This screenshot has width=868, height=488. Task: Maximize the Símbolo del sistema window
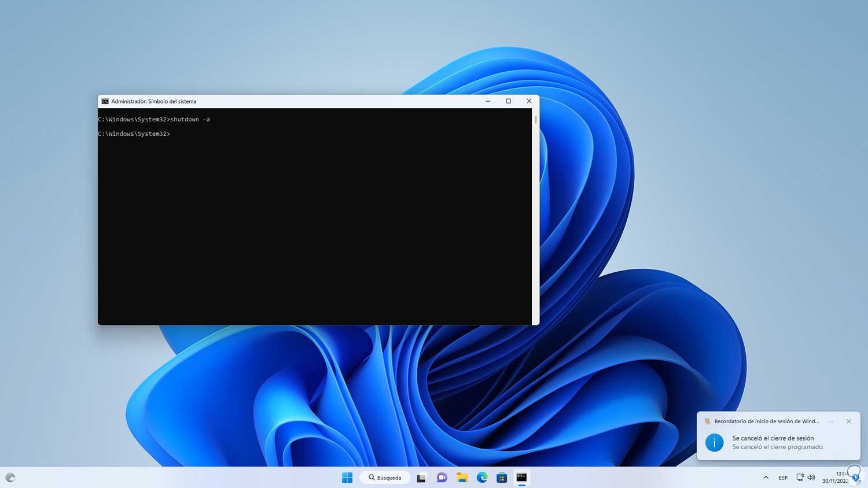(509, 101)
